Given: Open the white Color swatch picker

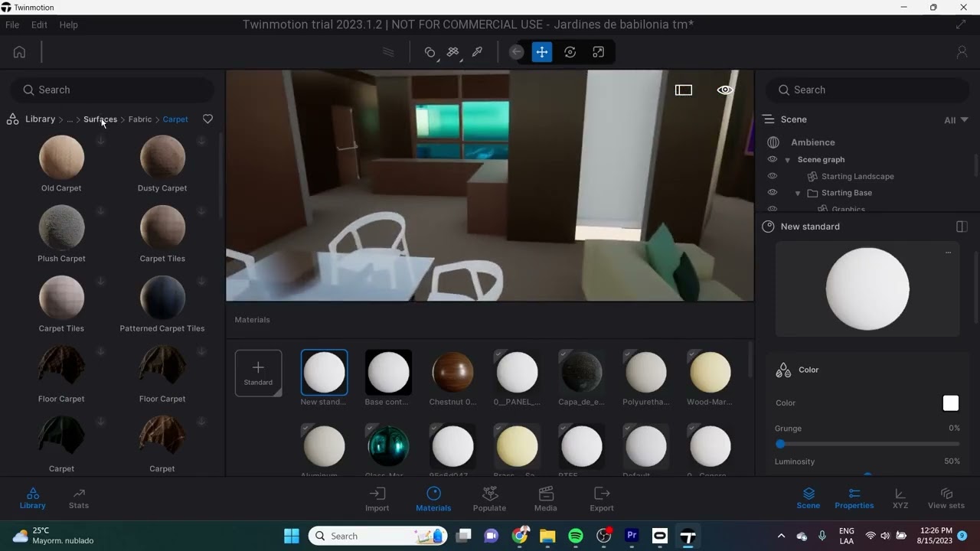Looking at the screenshot, I should click(x=951, y=403).
